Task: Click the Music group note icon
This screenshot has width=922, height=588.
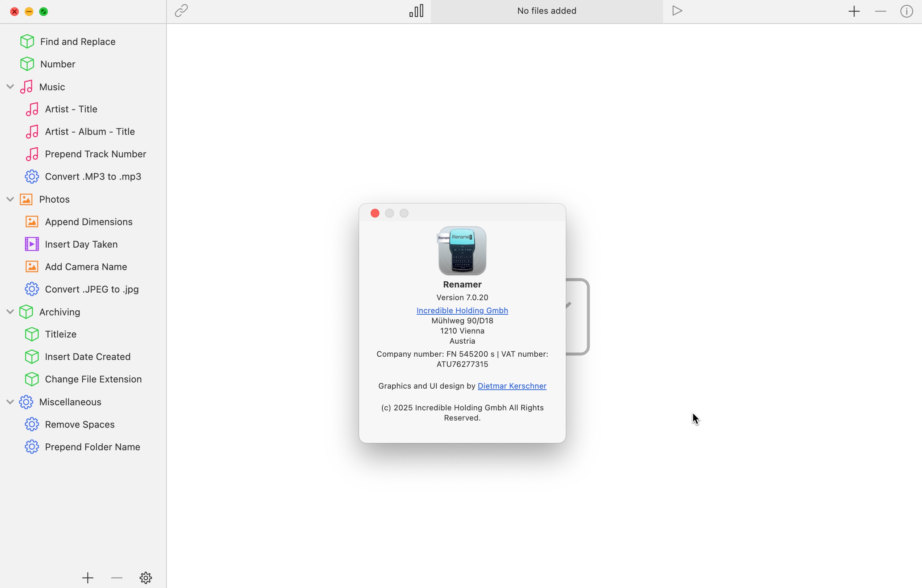Action: pyautogui.click(x=26, y=87)
